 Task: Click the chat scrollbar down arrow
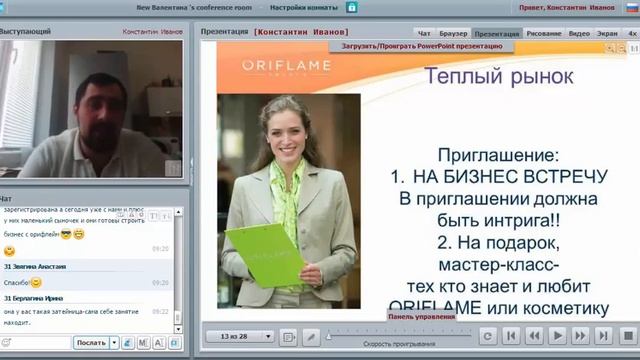(178, 329)
